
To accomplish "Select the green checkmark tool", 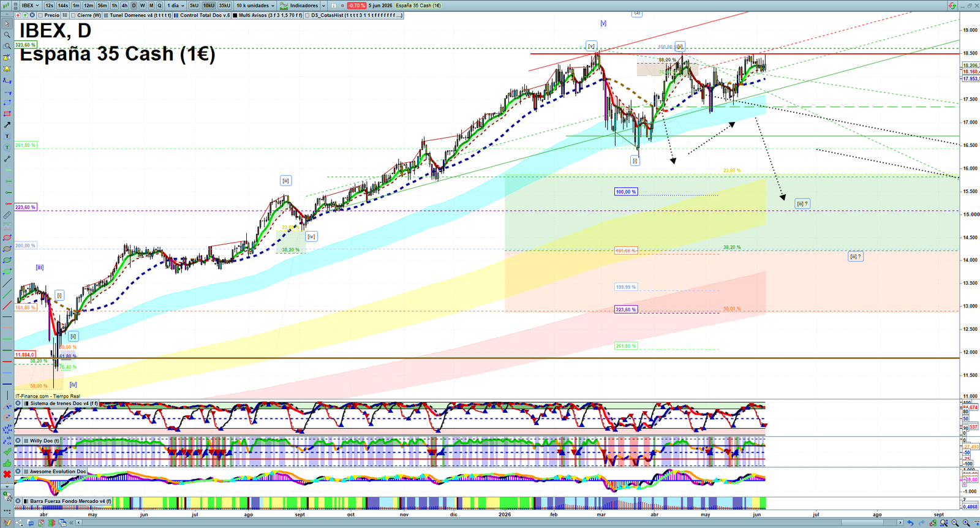I will pyautogui.click(x=7, y=452).
